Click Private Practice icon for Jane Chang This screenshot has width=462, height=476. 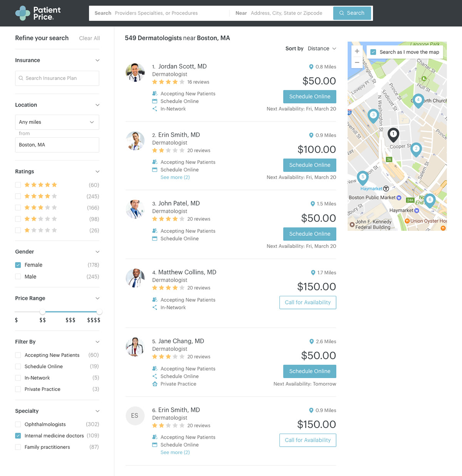155,384
